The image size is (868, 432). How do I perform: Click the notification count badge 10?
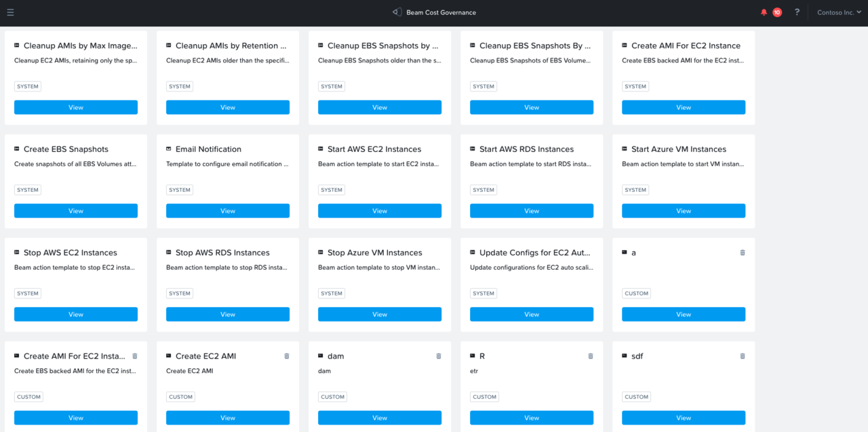tap(777, 12)
